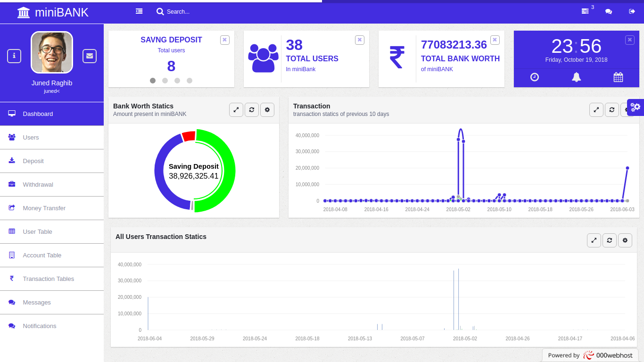644x362 pixels.
Task: Open the floating theme settings gears button
Action: click(636, 107)
